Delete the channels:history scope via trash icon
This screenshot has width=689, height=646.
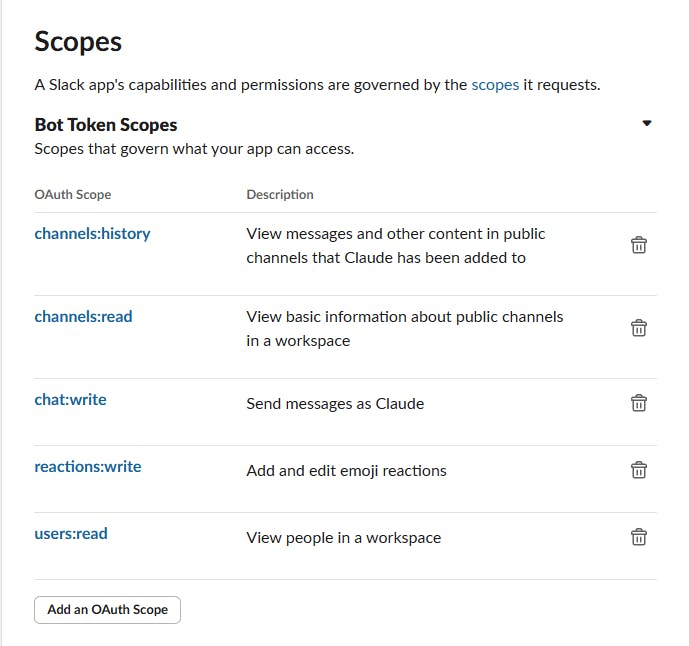(638, 245)
